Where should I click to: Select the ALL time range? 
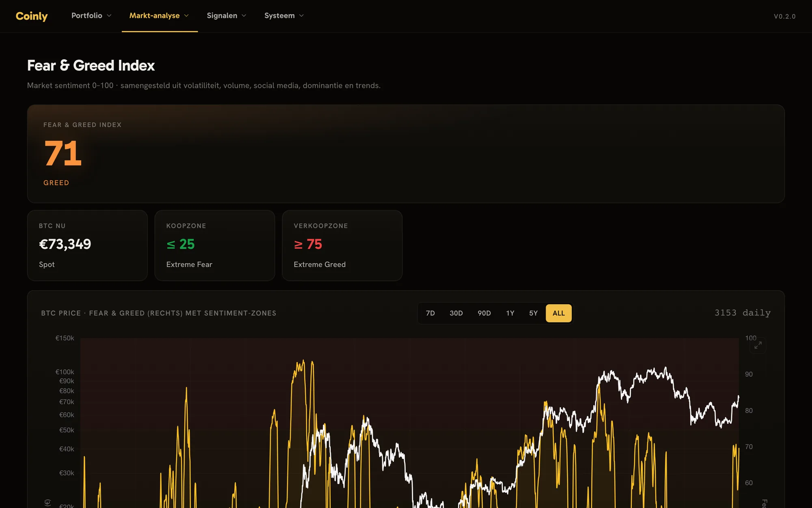coord(559,313)
